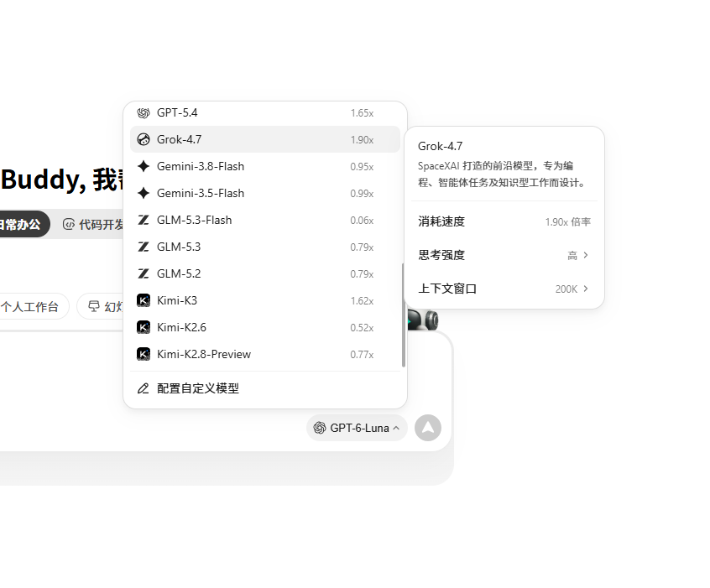Viewport: 710px width, 588px height.
Task: Click the Grok-4.7 title in details panel
Action: pos(440,146)
